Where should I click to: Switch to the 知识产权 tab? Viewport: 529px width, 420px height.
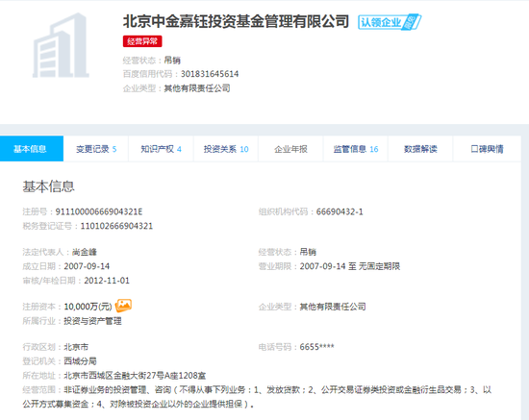pos(161,149)
